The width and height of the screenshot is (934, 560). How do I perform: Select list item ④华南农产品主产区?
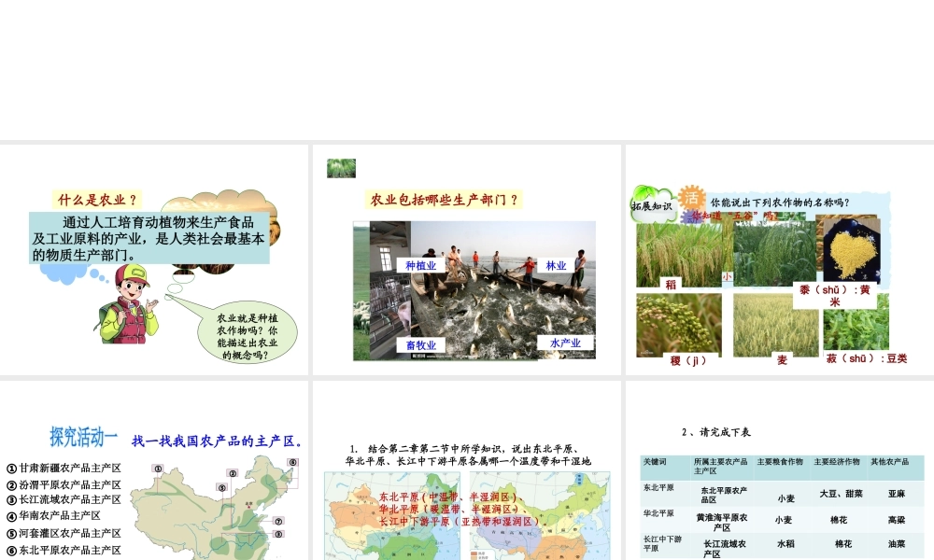tap(53, 515)
